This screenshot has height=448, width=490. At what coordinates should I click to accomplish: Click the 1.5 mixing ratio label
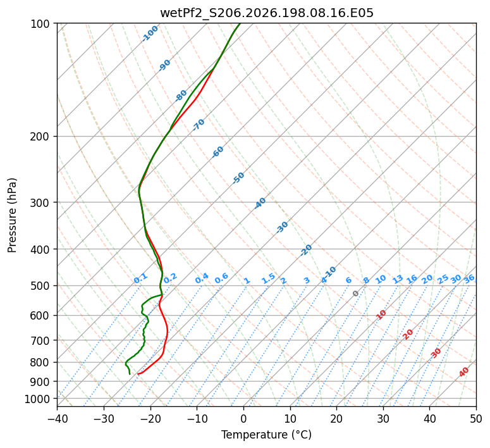(x=269, y=278)
